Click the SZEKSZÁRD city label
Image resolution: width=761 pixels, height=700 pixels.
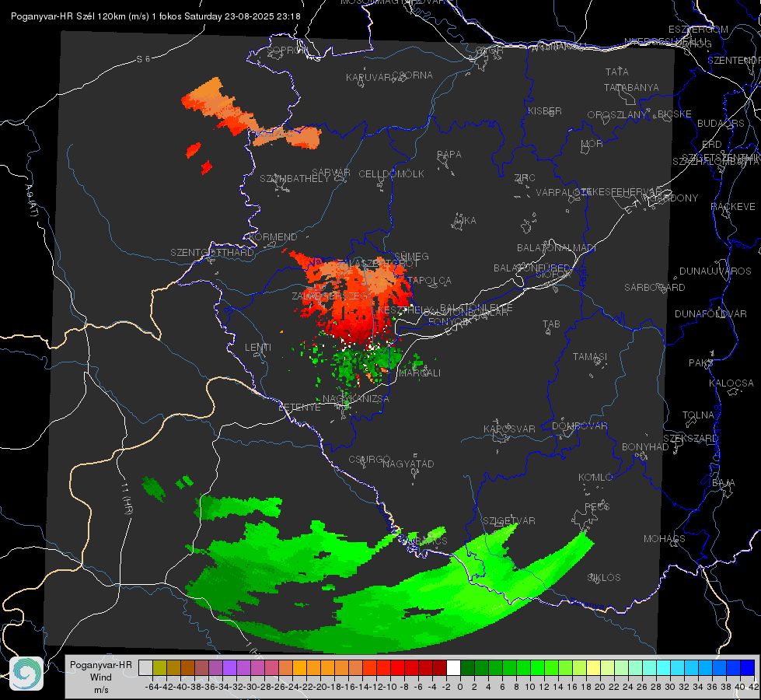(690, 439)
